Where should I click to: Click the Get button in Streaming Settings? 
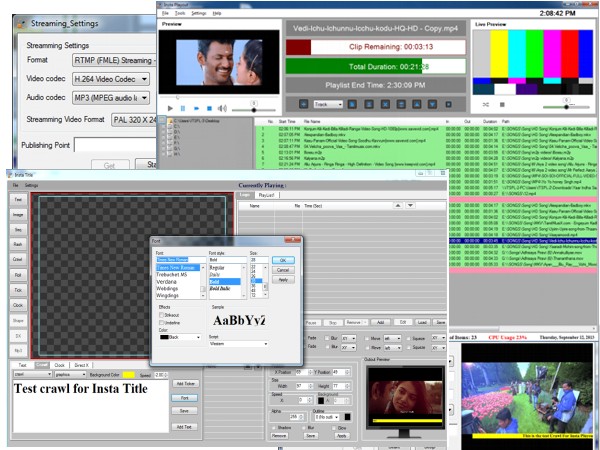[x=109, y=165]
